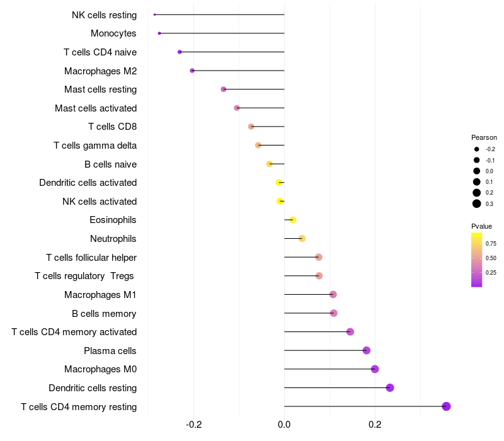
Task: Select the Macrophages M2 axis label
Action: coord(101,71)
